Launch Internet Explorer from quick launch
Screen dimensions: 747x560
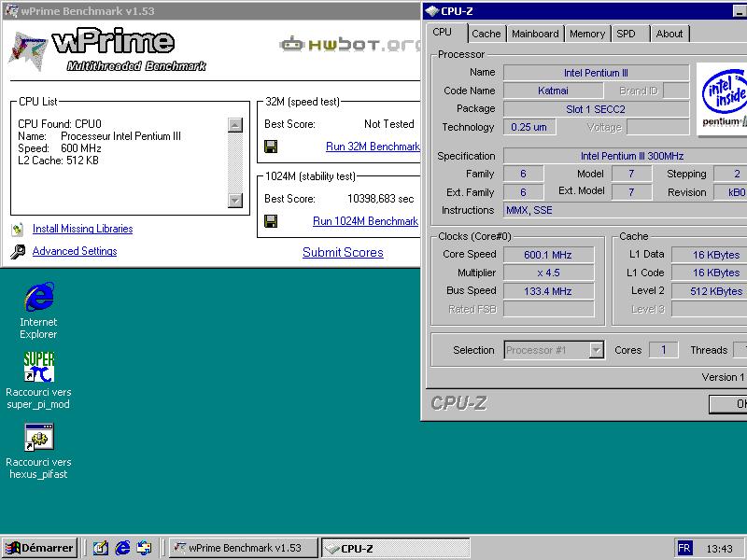click(x=122, y=548)
